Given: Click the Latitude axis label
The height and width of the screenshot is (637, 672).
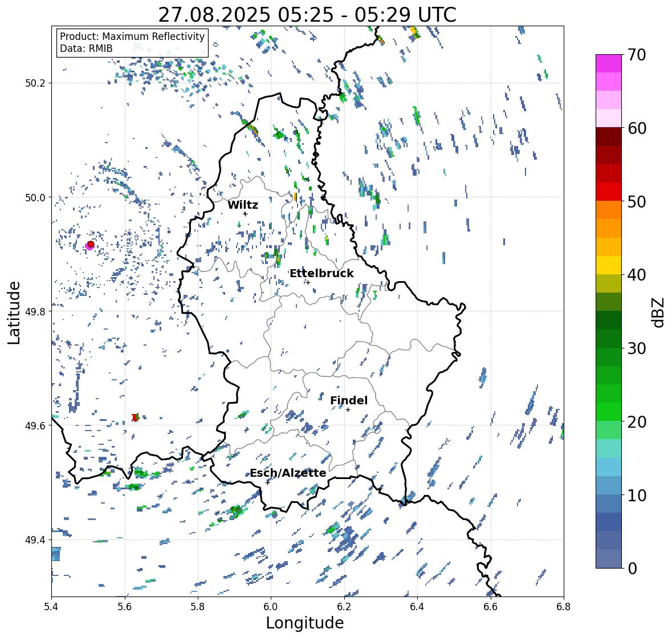Looking at the screenshot, I should coord(14,313).
